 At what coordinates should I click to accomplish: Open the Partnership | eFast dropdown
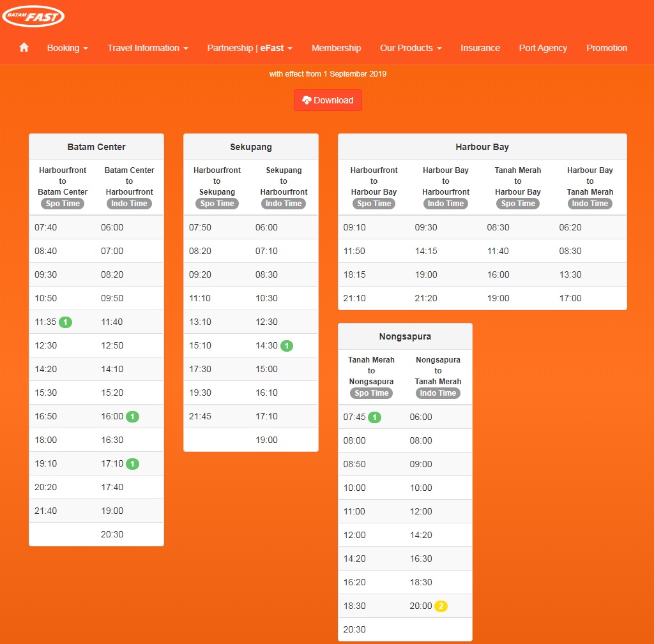click(250, 48)
